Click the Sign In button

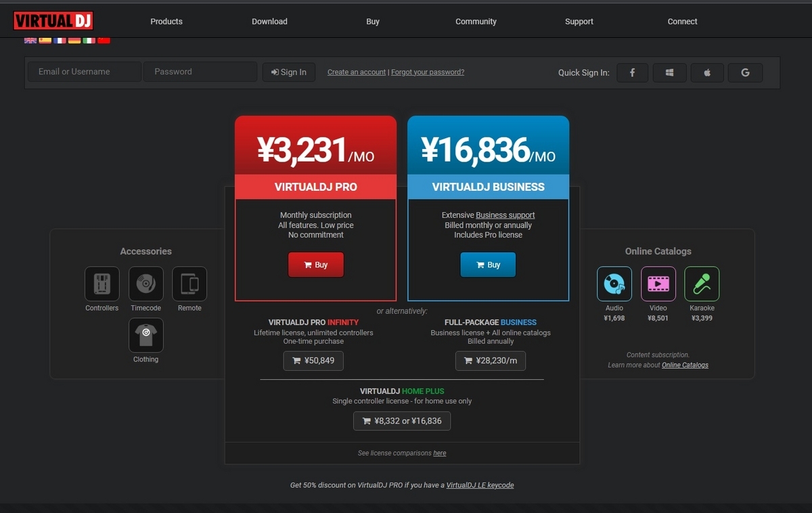point(289,72)
